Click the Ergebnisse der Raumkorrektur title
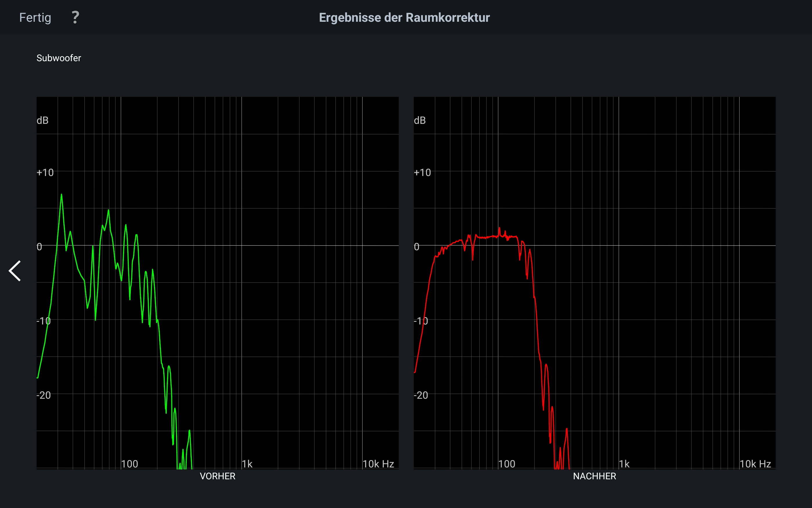 click(x=404, y=17)
